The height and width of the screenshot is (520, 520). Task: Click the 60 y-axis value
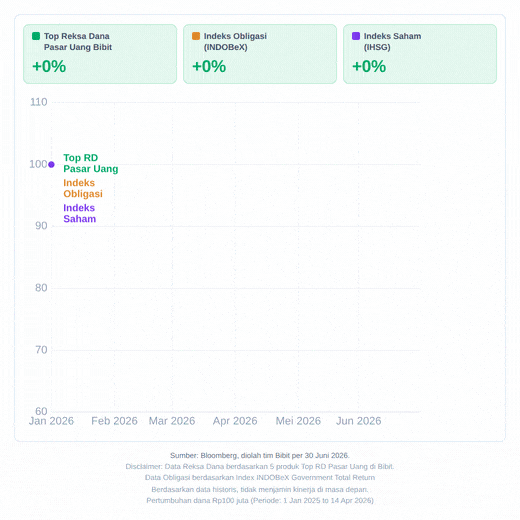[x=41, y=411]
